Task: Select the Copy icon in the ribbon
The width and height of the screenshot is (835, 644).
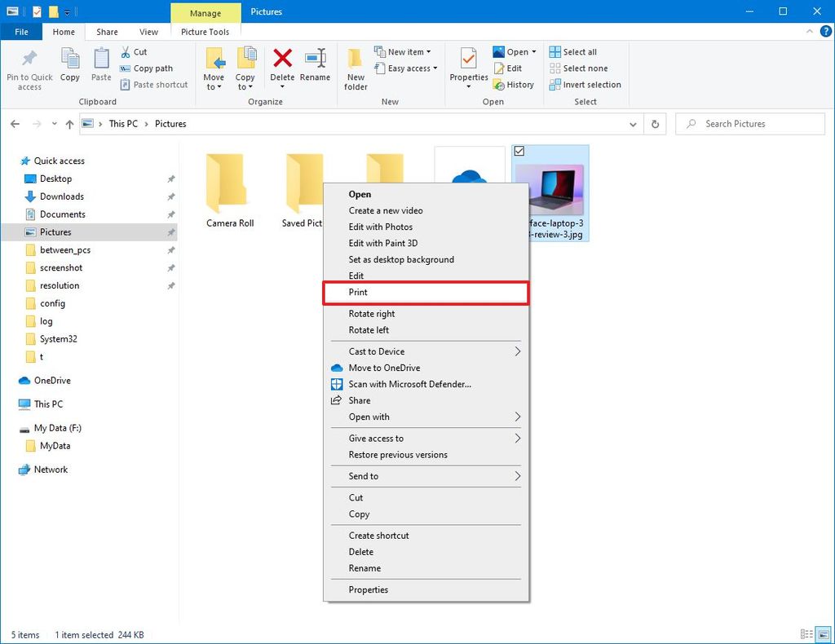Action: [x=69, y=68]
